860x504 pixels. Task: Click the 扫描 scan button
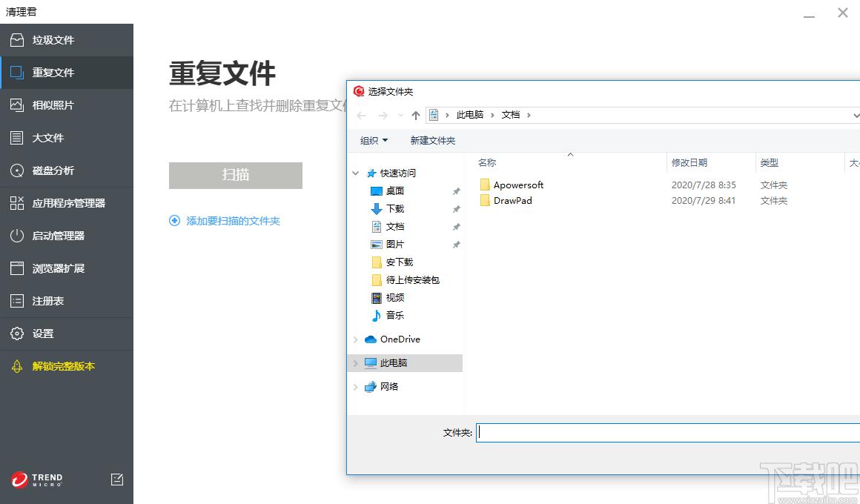click(x=236, y=176)
